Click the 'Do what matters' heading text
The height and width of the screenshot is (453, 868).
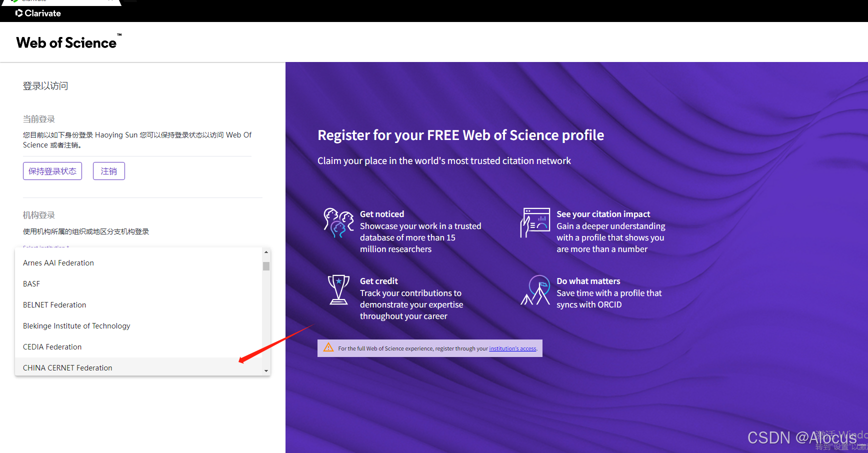588,281
